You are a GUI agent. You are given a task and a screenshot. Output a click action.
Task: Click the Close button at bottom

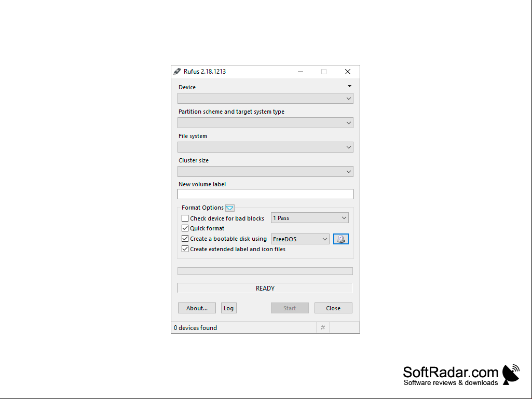tap(333, 308)
